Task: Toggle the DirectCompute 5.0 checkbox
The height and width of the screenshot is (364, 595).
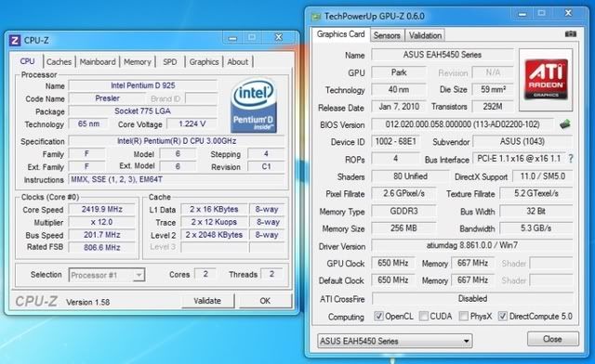Action: [x=502, y=316]
